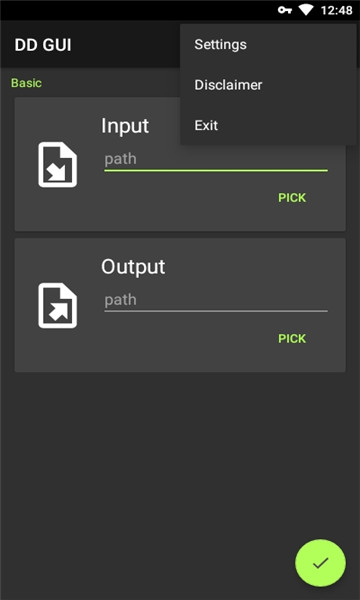Tap blank space left of Output's PICK

coord(184,339)
